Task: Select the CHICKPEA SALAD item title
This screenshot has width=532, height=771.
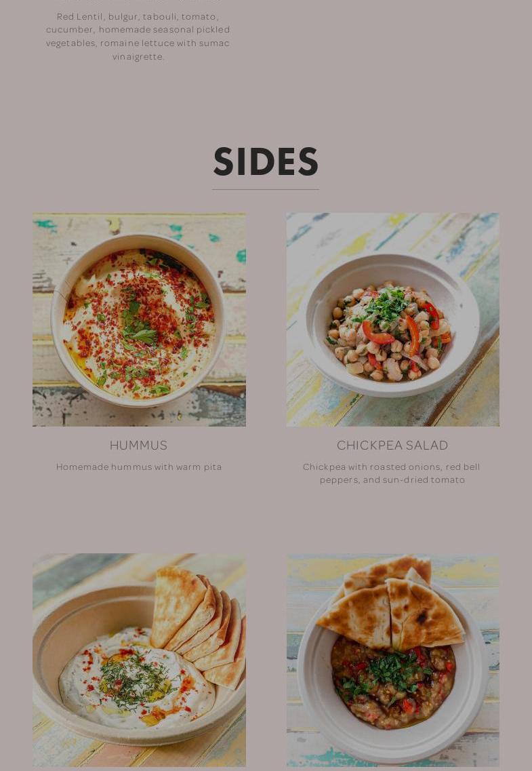Action: pos(392,446)
